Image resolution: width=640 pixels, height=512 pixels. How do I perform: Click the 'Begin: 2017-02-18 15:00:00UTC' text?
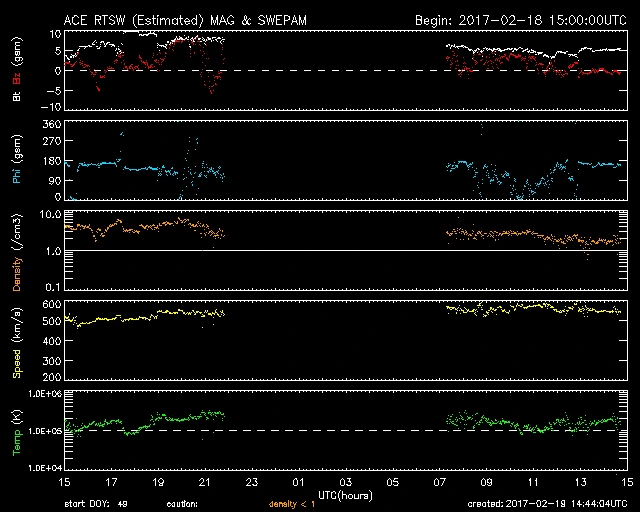tap(521, 20)
